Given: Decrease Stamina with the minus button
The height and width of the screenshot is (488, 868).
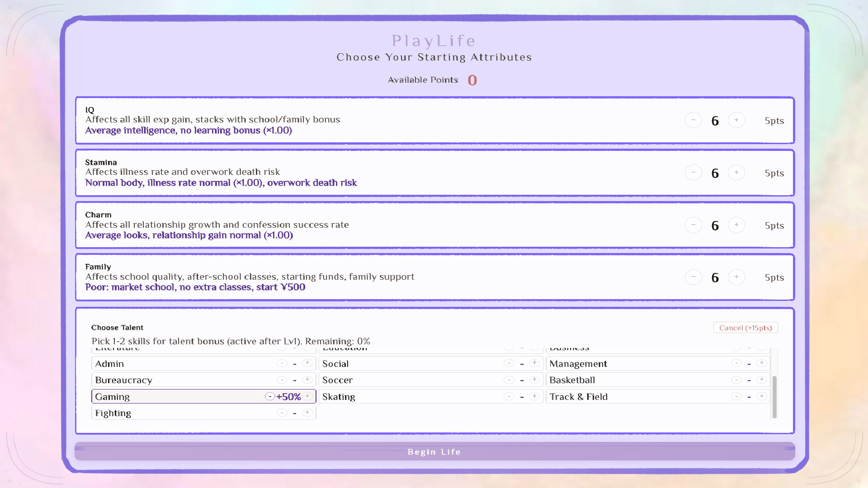Looking at the screenshot, I should tap(693, 173).
